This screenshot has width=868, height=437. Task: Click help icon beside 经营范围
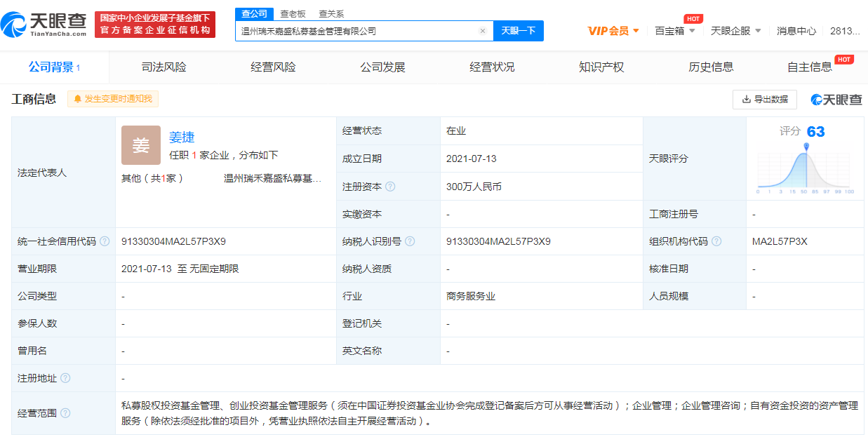[65, 413]
